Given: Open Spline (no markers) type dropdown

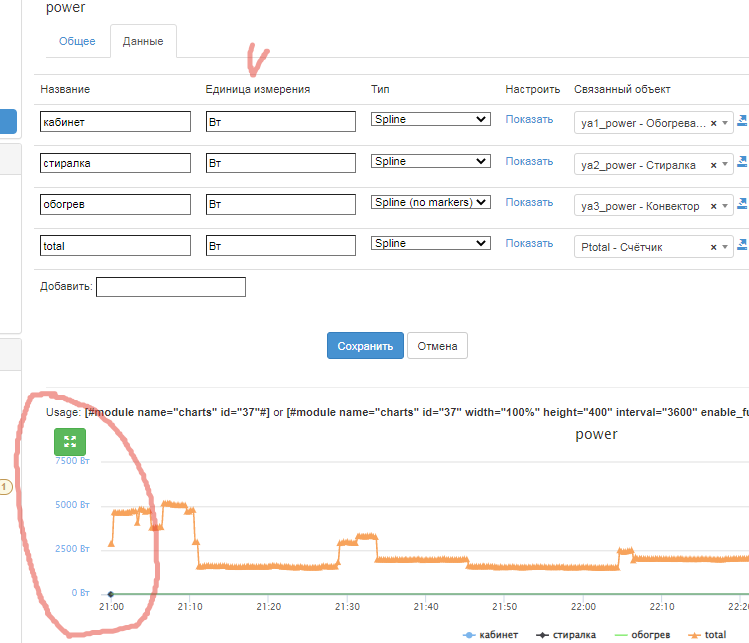Looking at the screenshot, I should pos(430,203).
